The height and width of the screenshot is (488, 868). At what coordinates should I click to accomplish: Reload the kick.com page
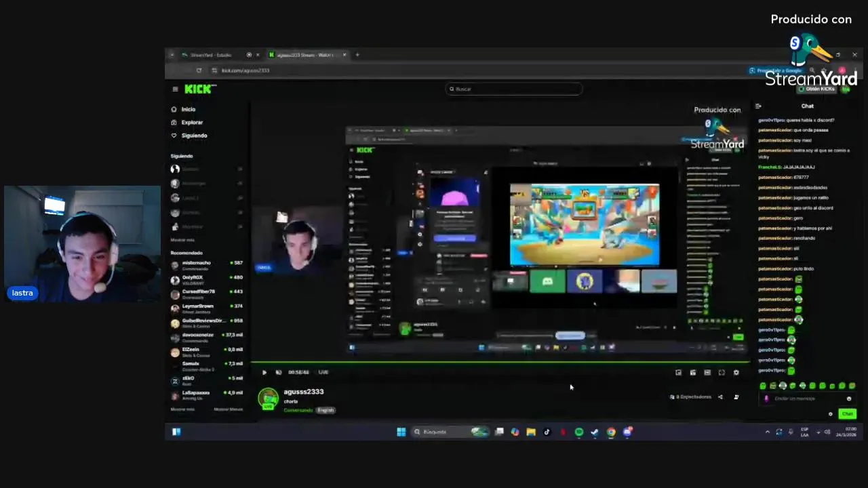pyautogui.click(x=199, y=70)
